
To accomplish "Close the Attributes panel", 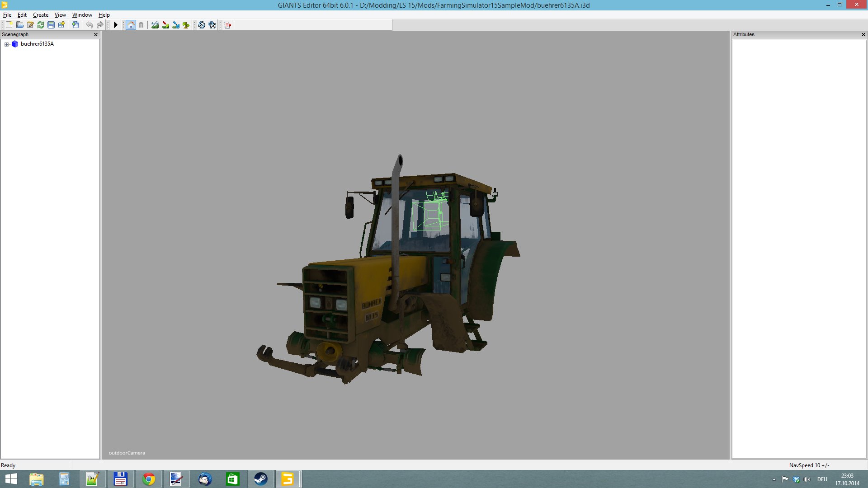I will pyautogui.click(x=863, y=34).
